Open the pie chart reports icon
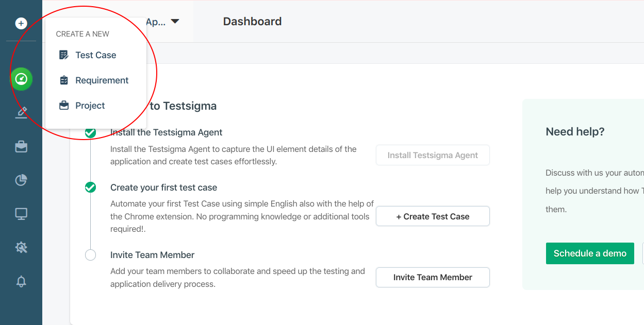 pyautogui.click(x=21, y=180)
